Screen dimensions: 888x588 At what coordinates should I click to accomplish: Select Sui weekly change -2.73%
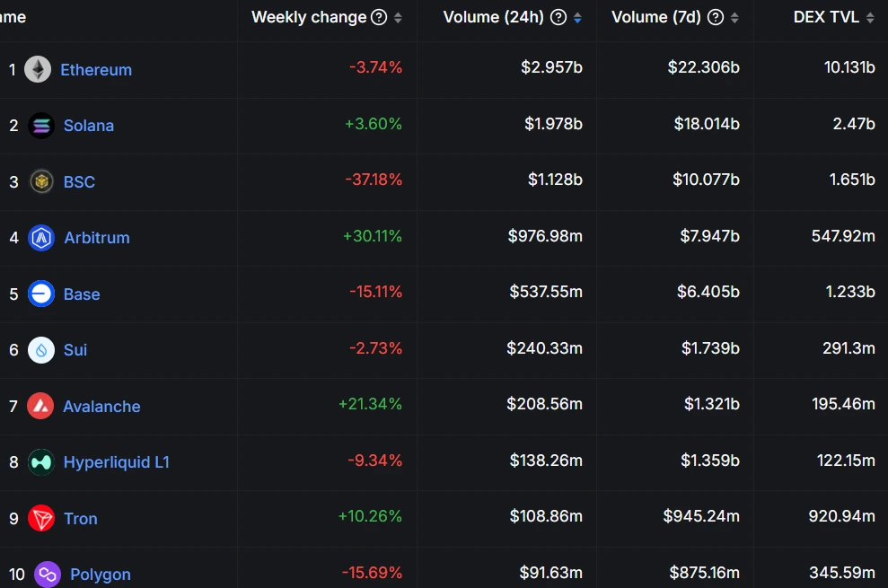[375, 347]
